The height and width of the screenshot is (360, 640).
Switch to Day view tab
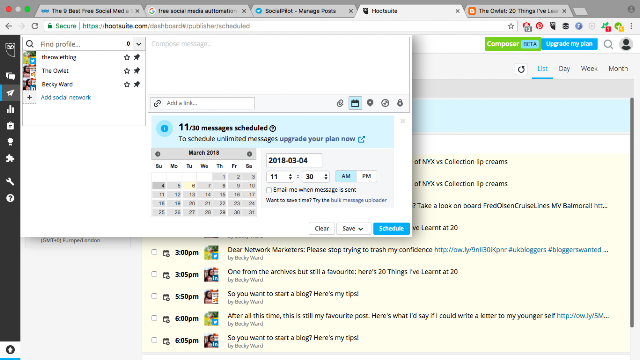564,69
